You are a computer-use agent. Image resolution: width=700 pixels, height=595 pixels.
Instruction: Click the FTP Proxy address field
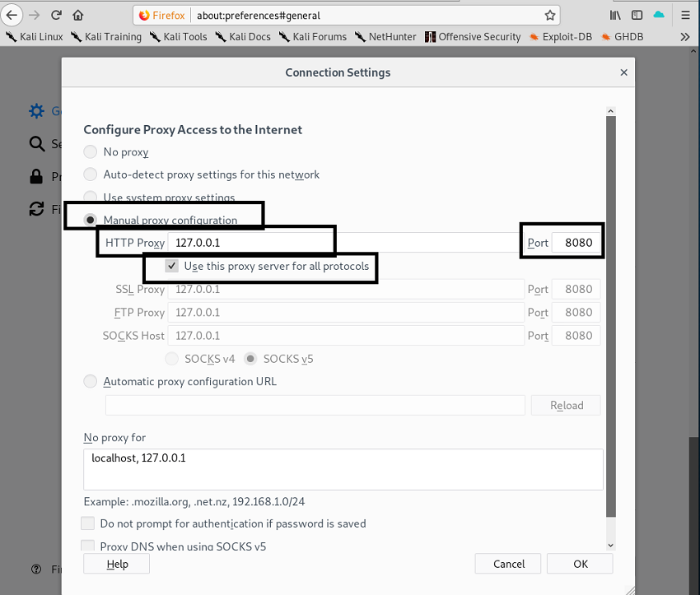[346, 312]
